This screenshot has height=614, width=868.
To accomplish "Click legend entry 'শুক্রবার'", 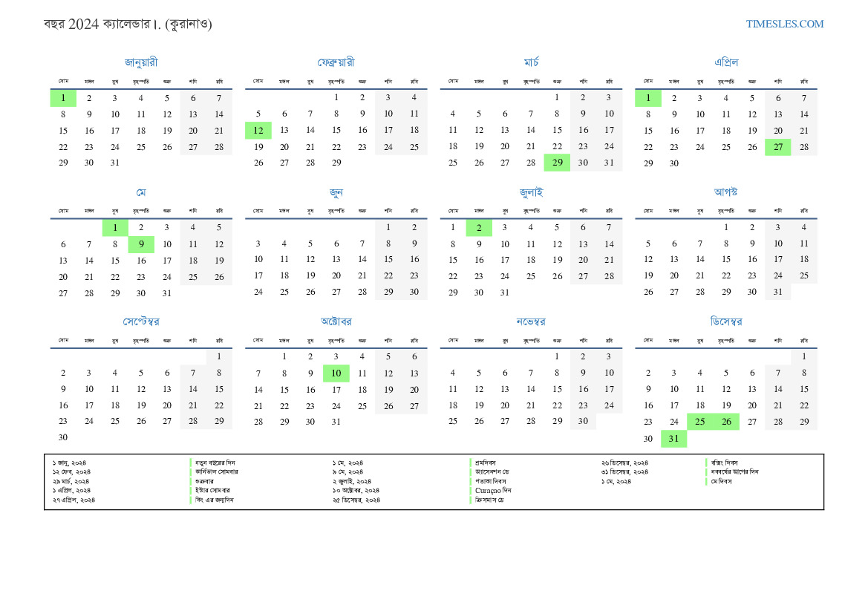I will 204,481.
